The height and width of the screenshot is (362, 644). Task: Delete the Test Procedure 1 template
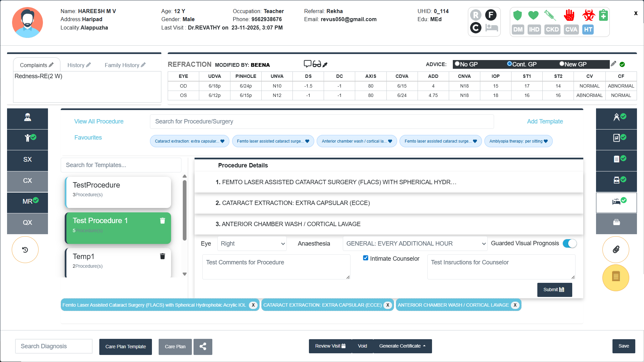[162, 221]
